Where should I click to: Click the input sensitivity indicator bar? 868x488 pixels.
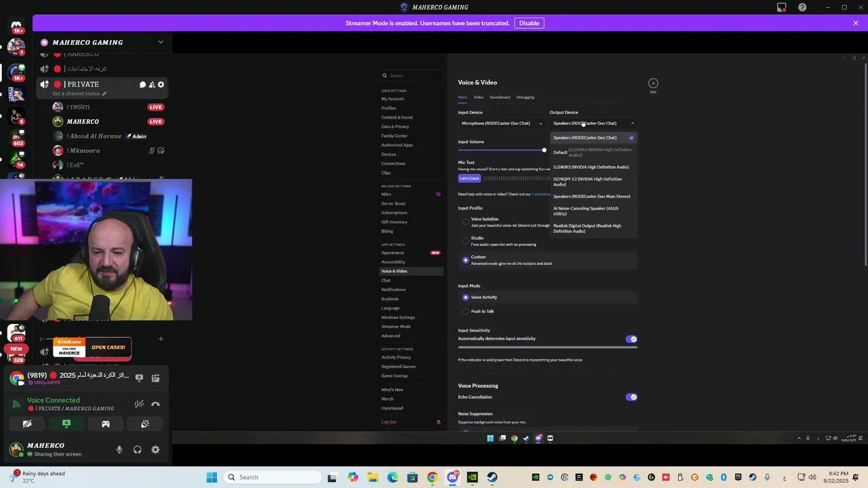click(x=547, y=348)
